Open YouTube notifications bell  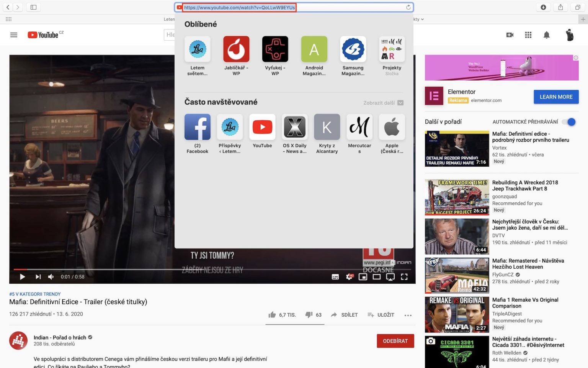[x=547, y=35]
